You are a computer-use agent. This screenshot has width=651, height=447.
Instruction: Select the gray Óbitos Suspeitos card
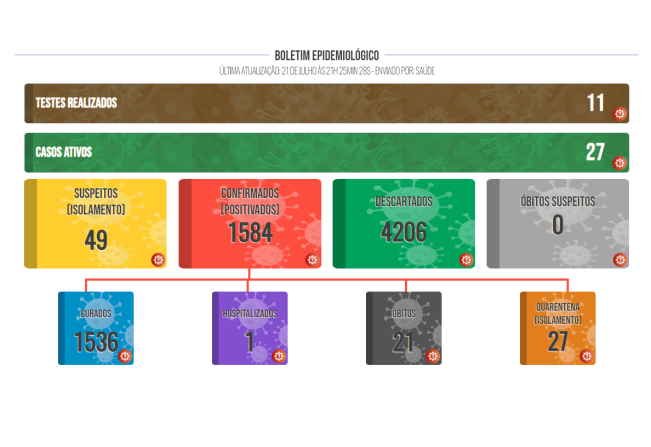pos(558,224)
